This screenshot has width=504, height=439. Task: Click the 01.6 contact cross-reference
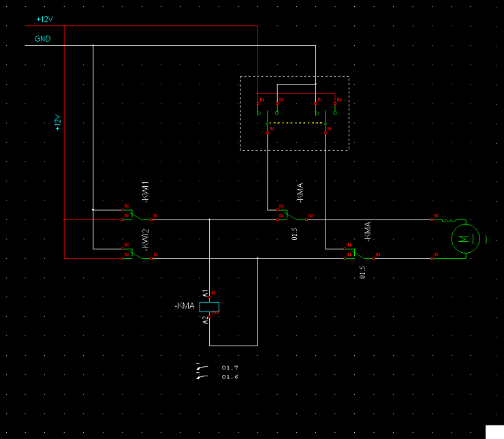(230, 377)
